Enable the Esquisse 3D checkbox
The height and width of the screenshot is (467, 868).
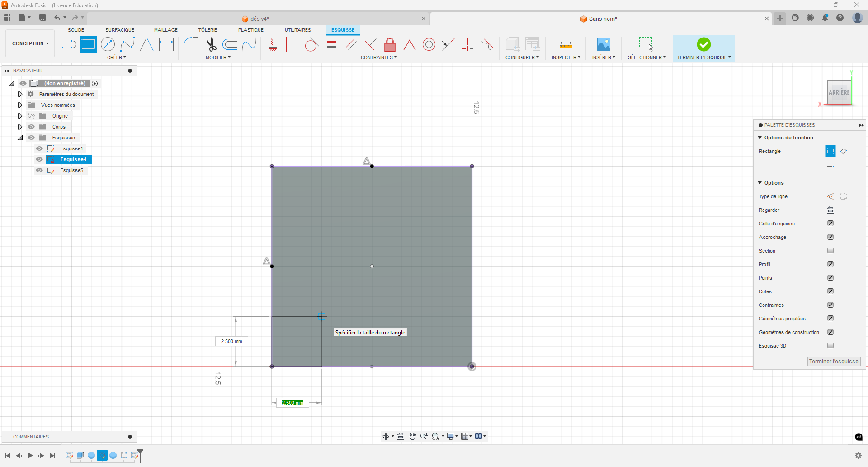pos(830,346)
